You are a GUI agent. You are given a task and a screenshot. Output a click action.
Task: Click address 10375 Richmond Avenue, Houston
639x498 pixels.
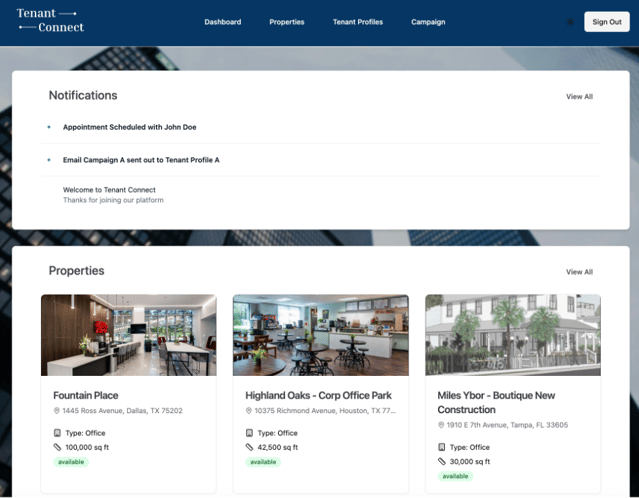tap(325, 411)
